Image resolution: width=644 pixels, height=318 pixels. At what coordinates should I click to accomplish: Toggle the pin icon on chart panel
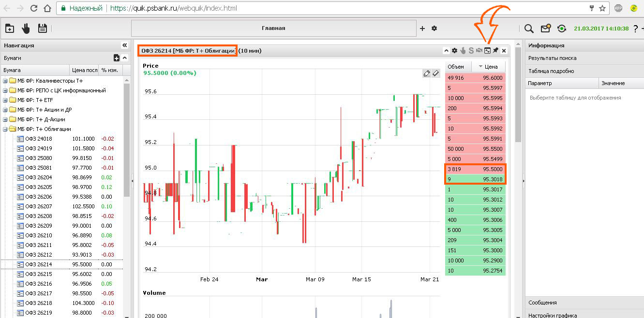tap(495, 51)
